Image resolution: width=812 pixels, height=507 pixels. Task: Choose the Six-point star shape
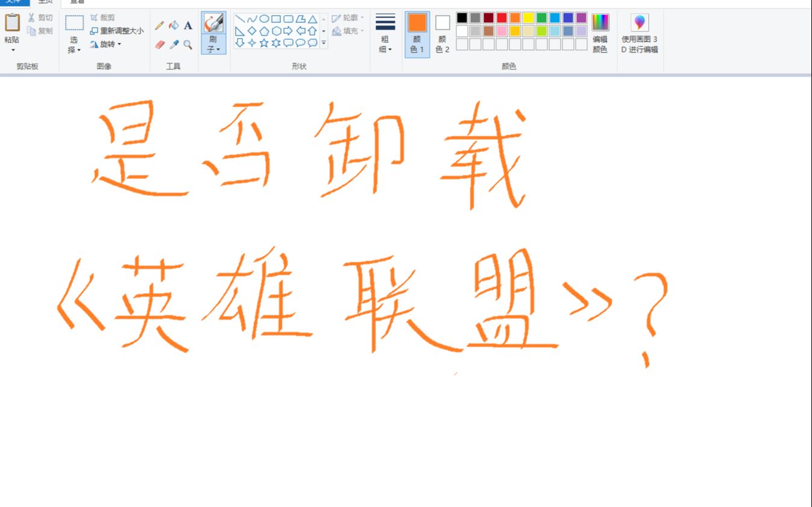point(276,43)
